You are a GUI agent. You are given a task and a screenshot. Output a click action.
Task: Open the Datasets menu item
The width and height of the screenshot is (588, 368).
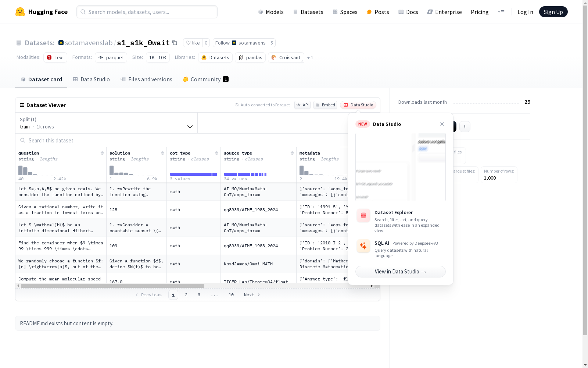pyautogui.click(x=308, y=12)
